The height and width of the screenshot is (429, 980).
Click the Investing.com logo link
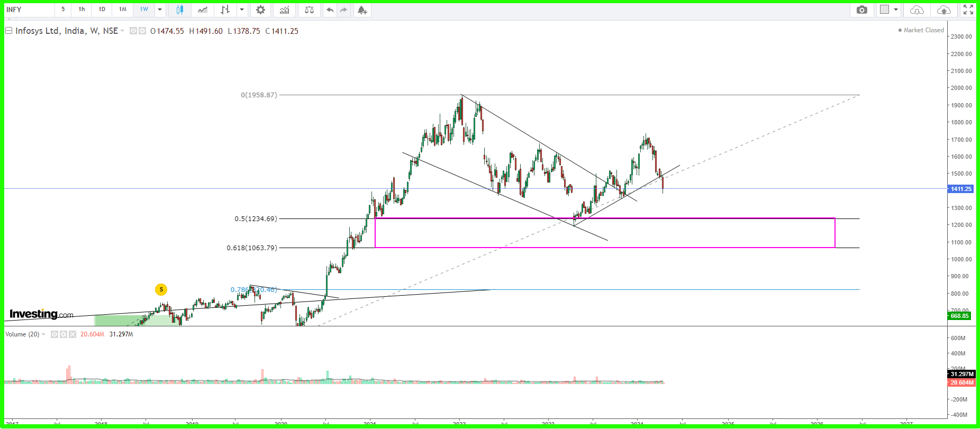[x=41, y=314]
